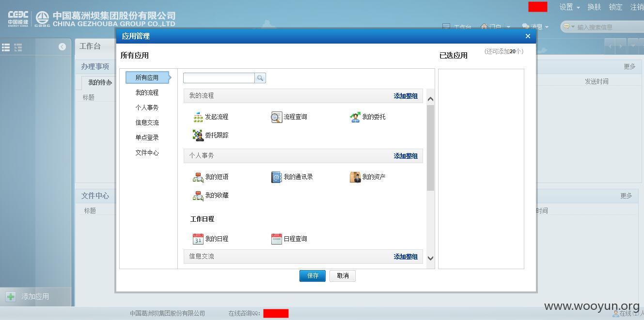Click the 保存 button
The image size is (644, 320).
click(x=313, y=275)
